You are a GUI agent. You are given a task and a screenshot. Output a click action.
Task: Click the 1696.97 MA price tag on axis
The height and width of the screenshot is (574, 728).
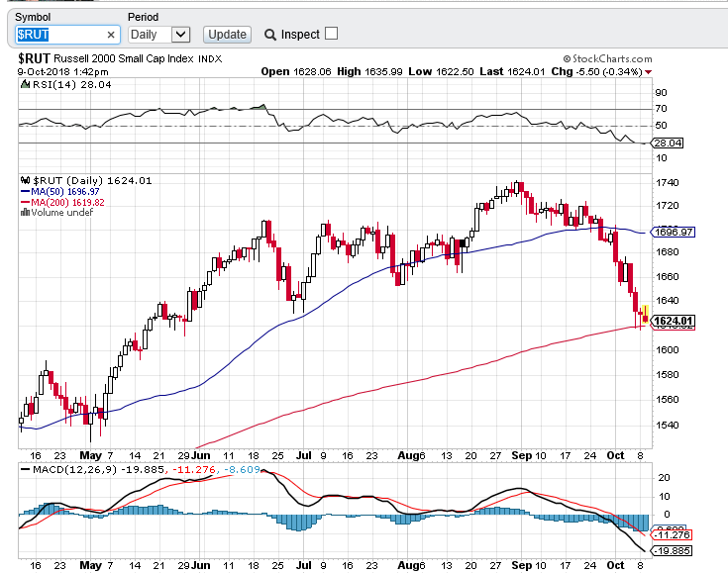tap(674, 232)
